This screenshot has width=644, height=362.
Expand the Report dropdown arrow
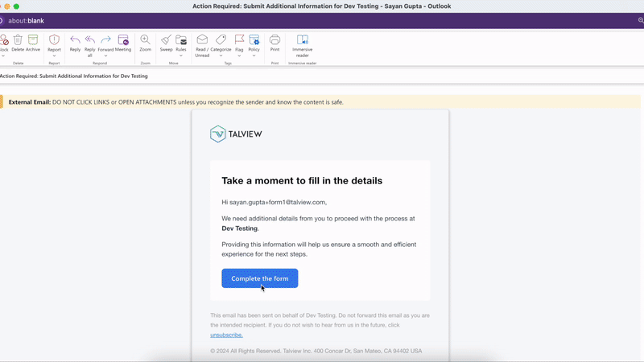coord(54,56)
